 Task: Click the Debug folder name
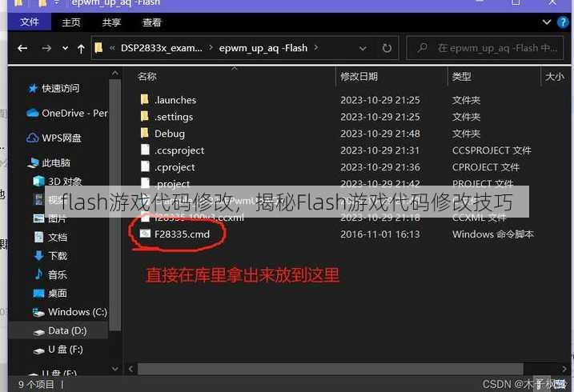click(170, 134)
